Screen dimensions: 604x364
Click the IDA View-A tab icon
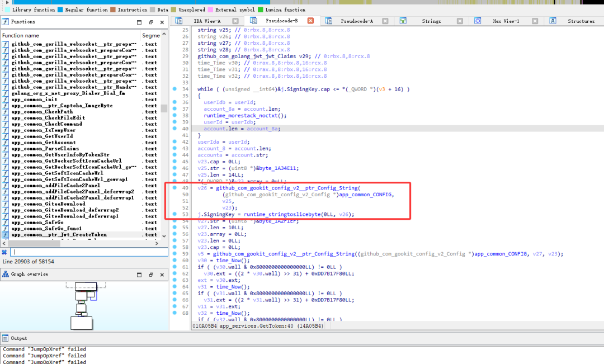tap(179, 21)
